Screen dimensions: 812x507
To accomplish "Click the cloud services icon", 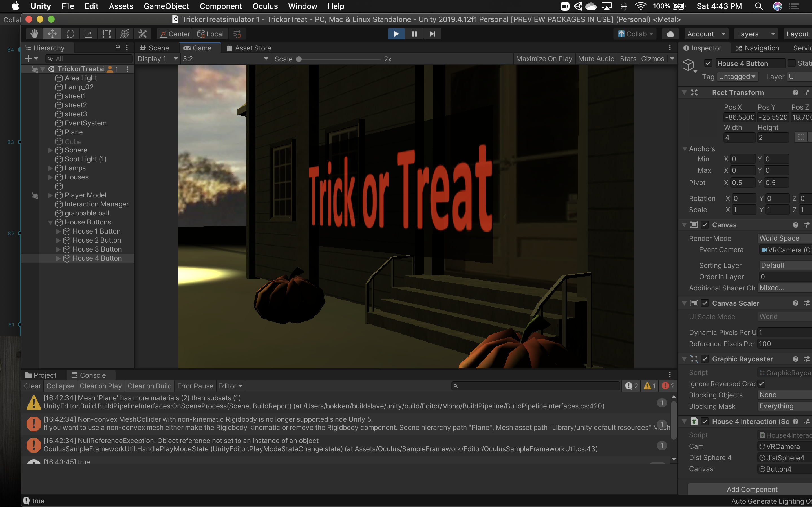I will coord(670,34).
